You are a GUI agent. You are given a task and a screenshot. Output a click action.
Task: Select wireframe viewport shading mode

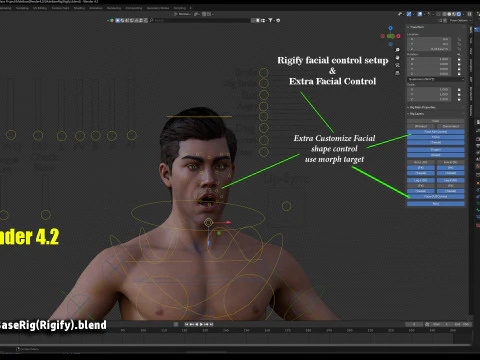pos(444,14)
